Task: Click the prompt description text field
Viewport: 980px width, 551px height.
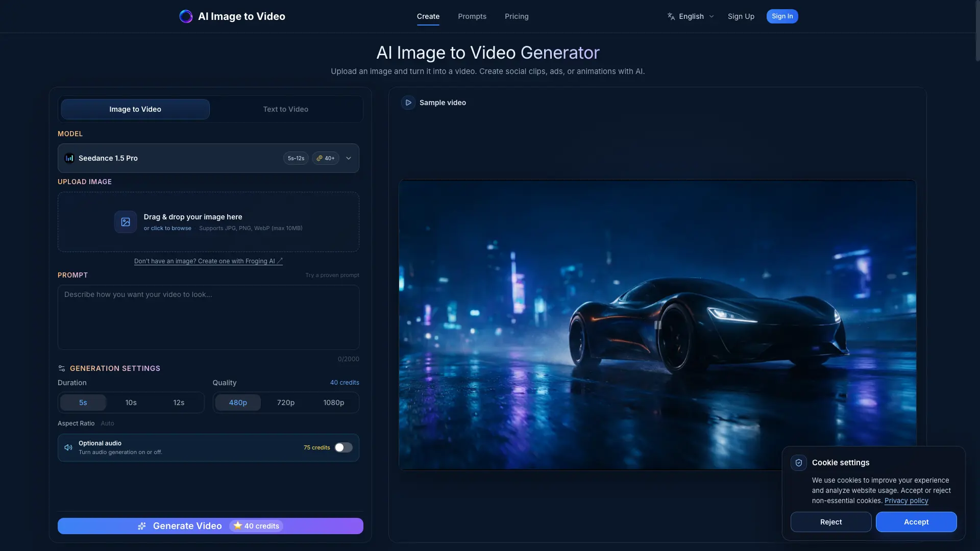Action: click(x=208, y=317)
